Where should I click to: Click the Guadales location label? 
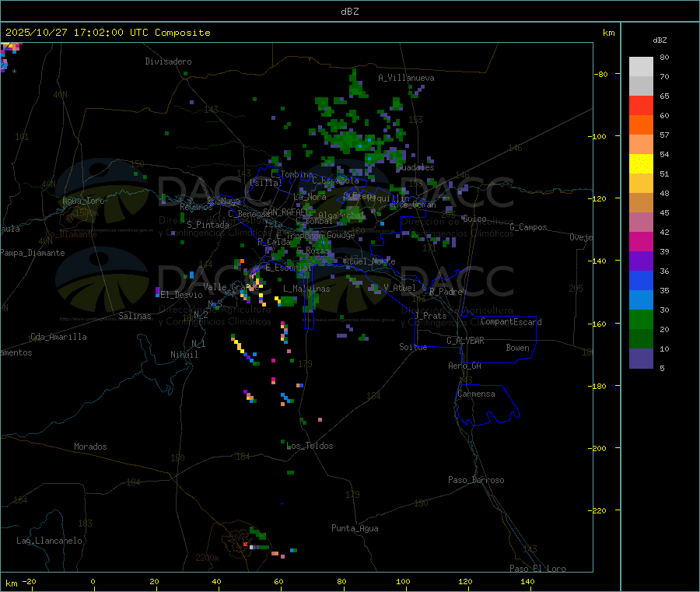pos(415,167)
